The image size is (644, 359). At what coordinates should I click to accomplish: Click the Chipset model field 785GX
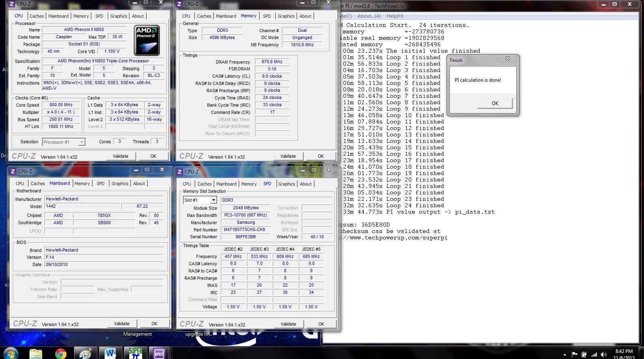(104, 215)
